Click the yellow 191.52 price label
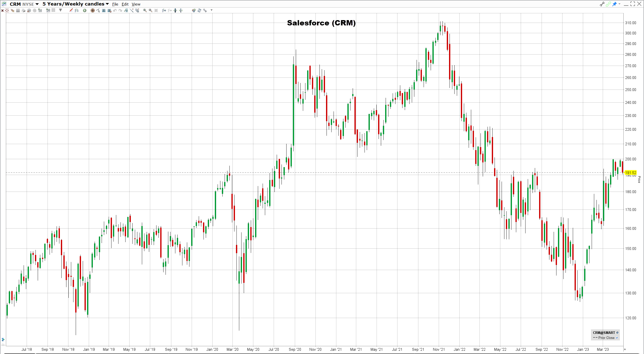 630,173
